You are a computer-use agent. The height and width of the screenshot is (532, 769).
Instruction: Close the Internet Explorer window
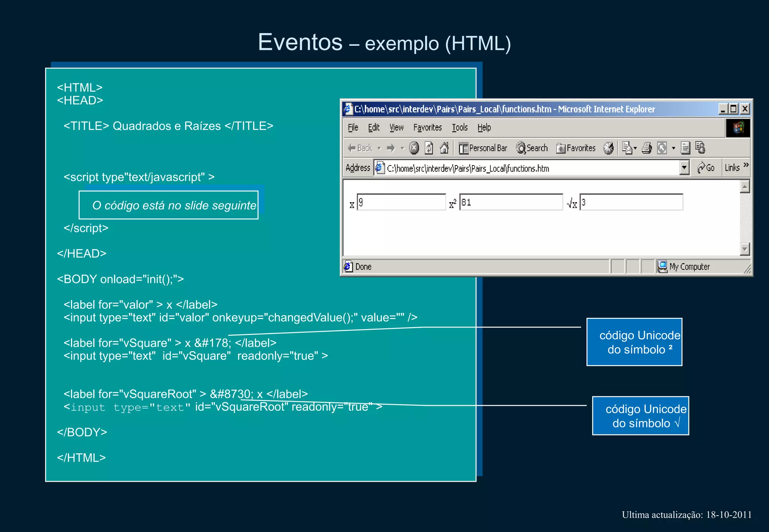(x=745, y=109)
